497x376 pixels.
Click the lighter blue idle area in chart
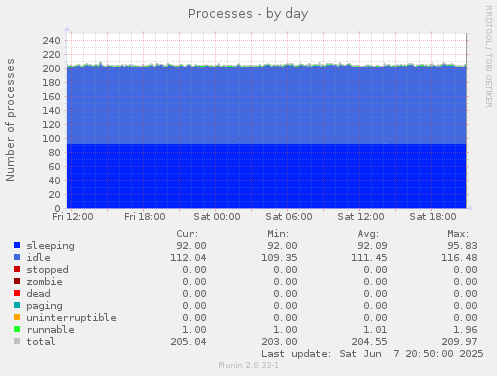pos(267,105)
